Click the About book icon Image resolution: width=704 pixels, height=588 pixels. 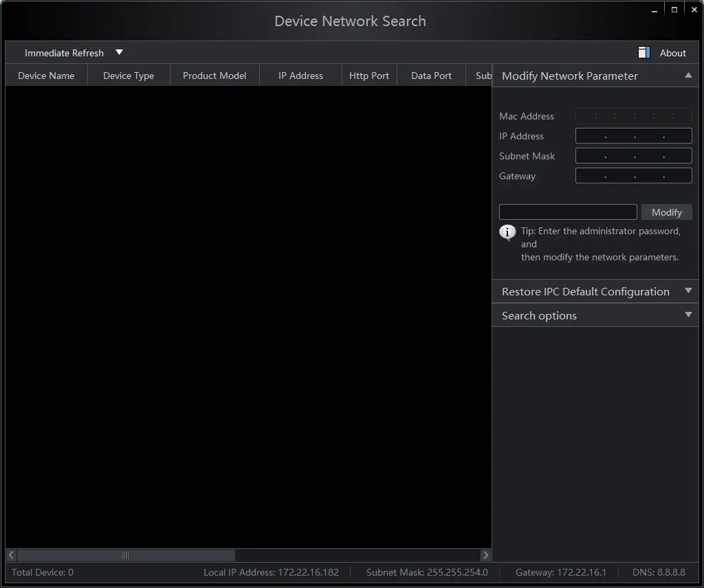click(643, 53)
